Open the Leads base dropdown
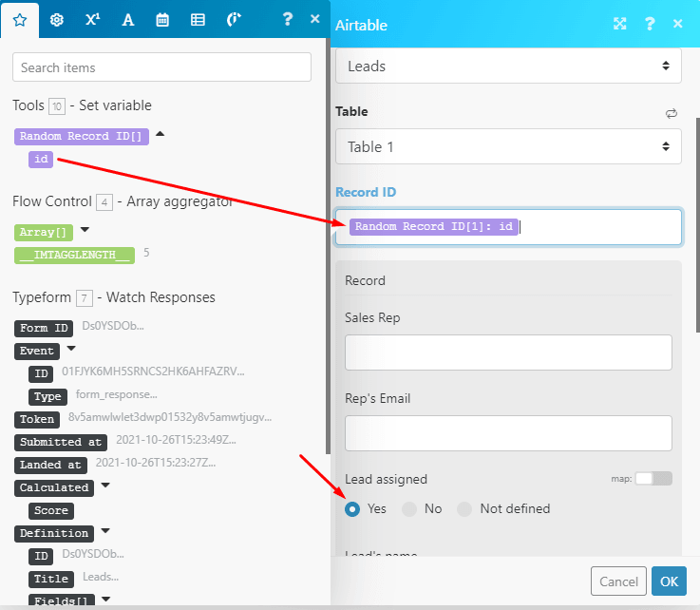Screen dimensions: 700x610 click(x=508, y=67)
